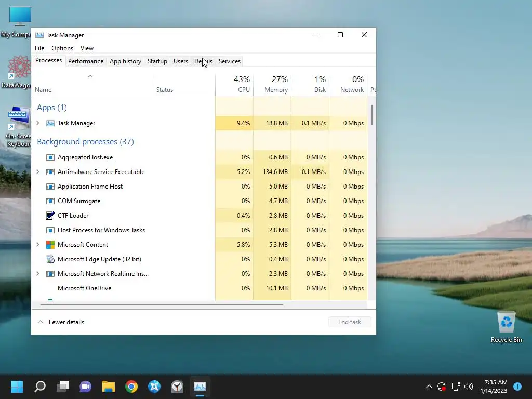Select the Processes tab
532x399 pixels.
(48, 60)
